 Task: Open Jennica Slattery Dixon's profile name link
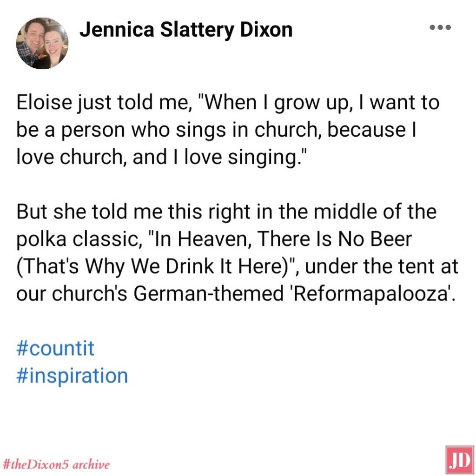(186, 30)
